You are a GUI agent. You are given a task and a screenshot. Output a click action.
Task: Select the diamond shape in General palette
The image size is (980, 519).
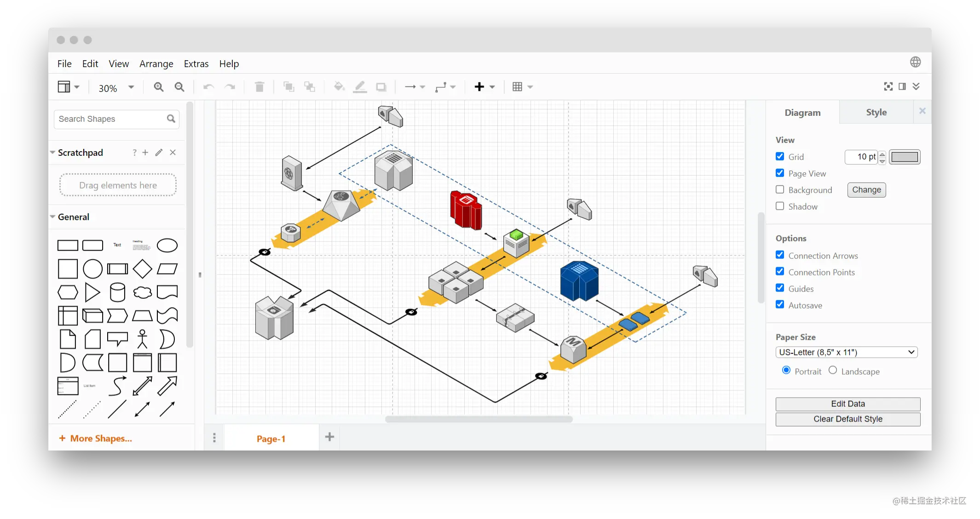(x=142, y=269)
